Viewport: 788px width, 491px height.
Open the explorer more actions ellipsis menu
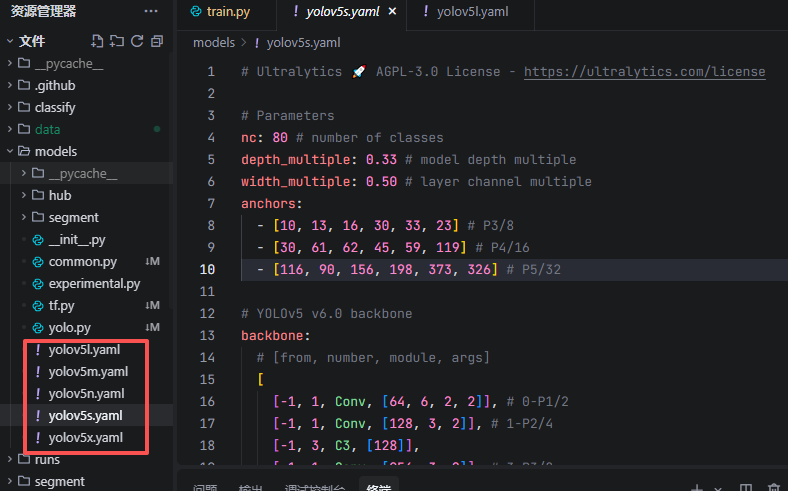tap(151, 12)
